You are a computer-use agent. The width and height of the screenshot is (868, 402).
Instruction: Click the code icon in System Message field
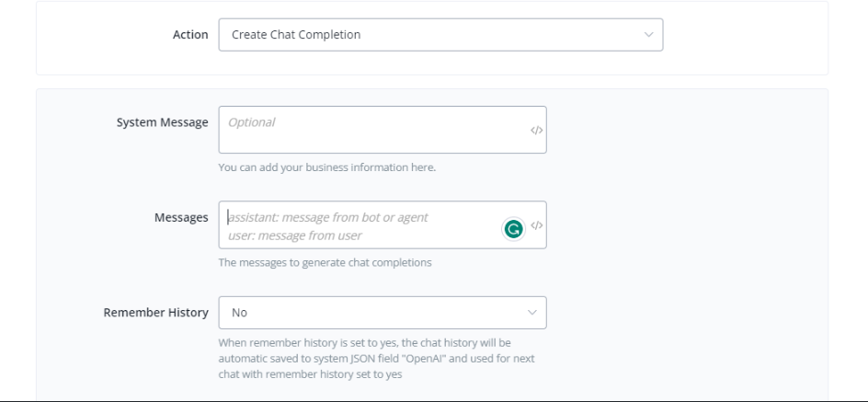point(537,131)
